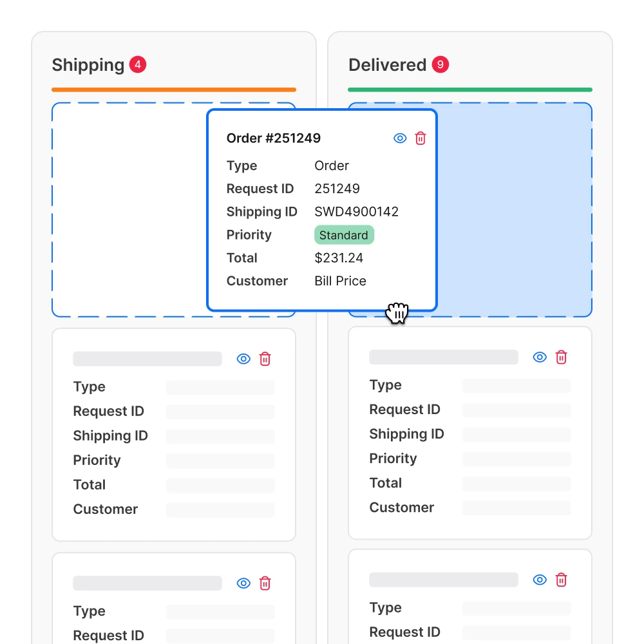Viewport: 644px width, 644px height.
Task: Click Customer label in first Shipping card
Action: coord(105,509)
